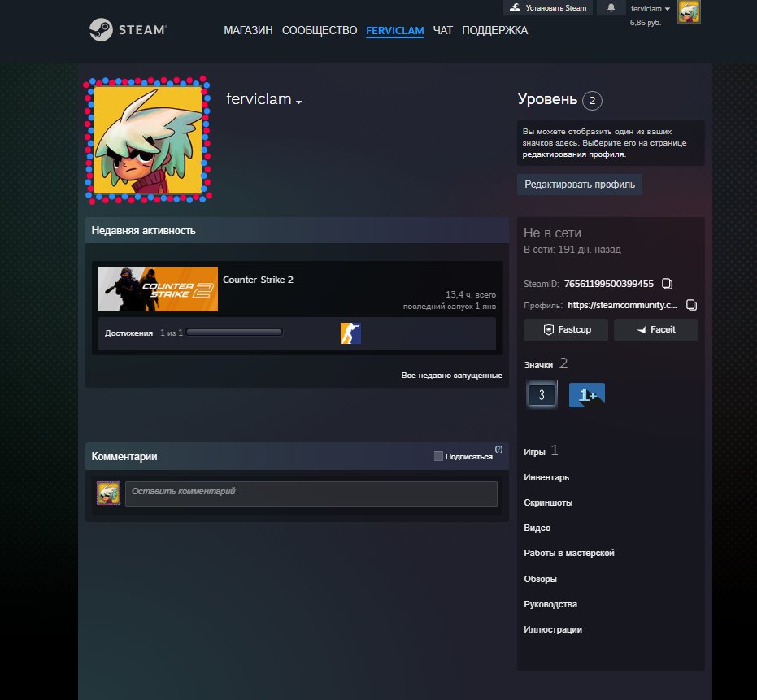Open the 1+ community badge icon
This screenshot has height=700, width=757.
pos(586,395)
